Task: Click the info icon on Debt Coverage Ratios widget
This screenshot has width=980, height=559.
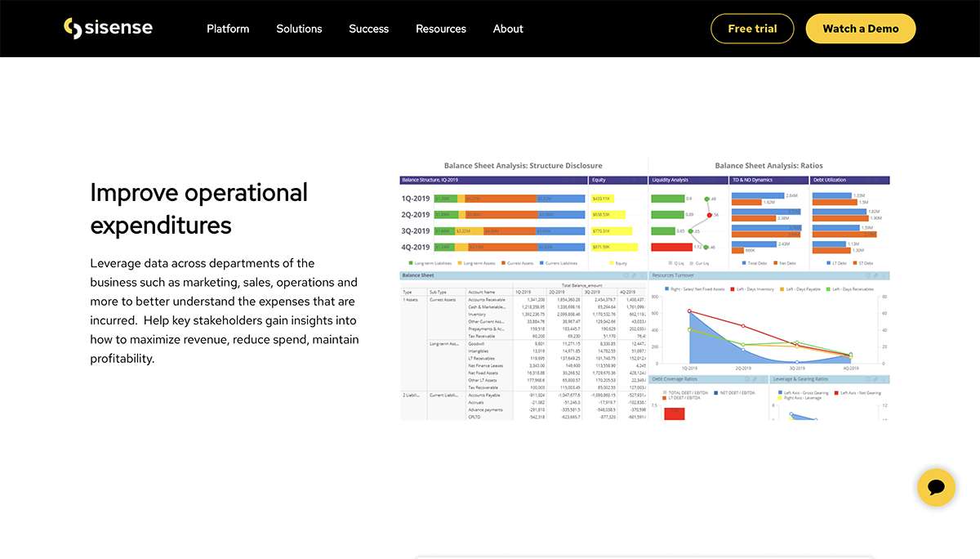Action: (x=746, y=379)
